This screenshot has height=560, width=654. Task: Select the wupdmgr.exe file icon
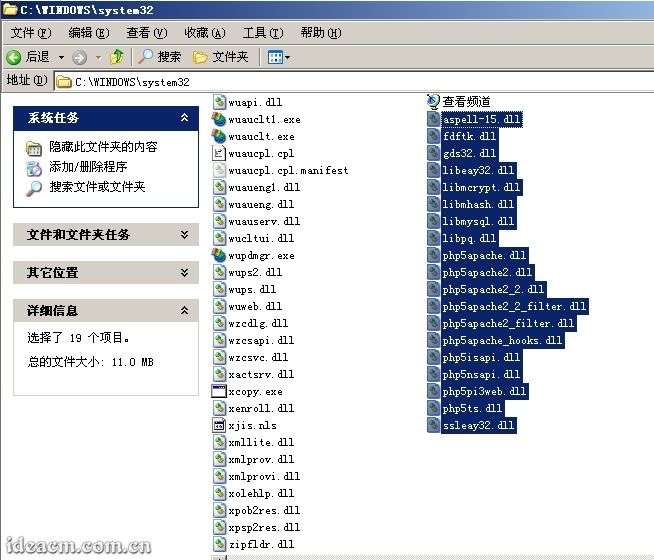[220, 255]
